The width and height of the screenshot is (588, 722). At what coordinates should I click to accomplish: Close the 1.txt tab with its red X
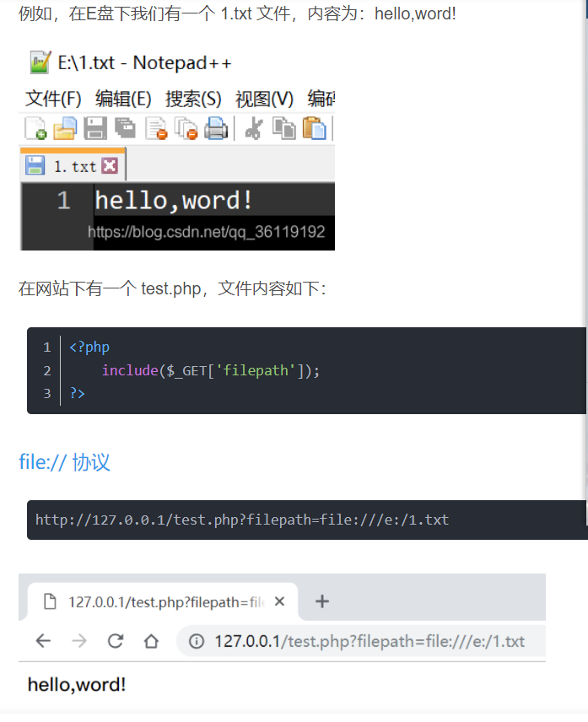tap(110, 166)
